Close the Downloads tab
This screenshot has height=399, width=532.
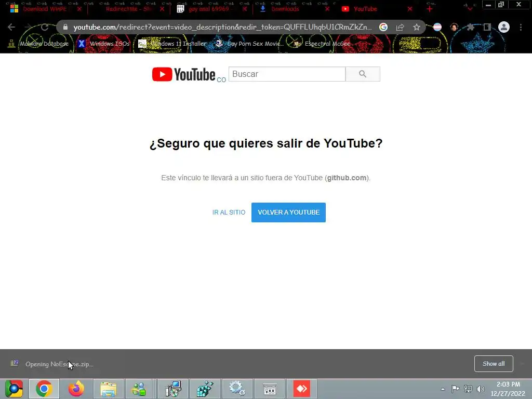[327, 9]
